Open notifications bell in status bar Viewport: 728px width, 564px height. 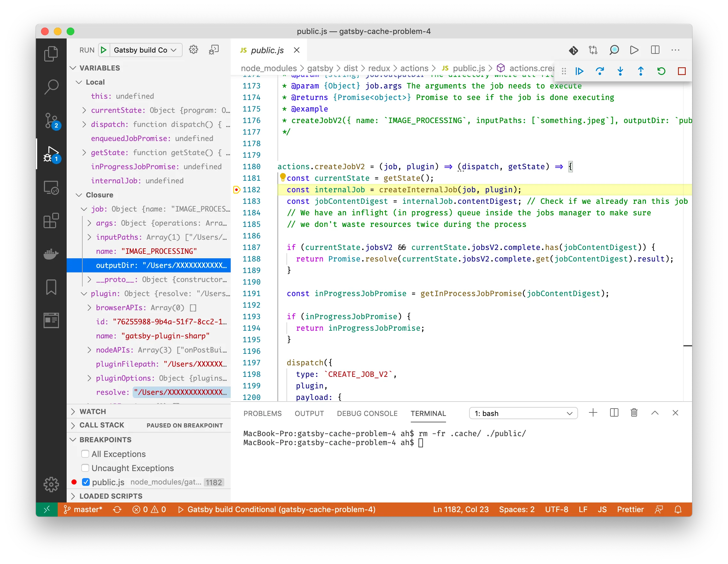[678, 510]
